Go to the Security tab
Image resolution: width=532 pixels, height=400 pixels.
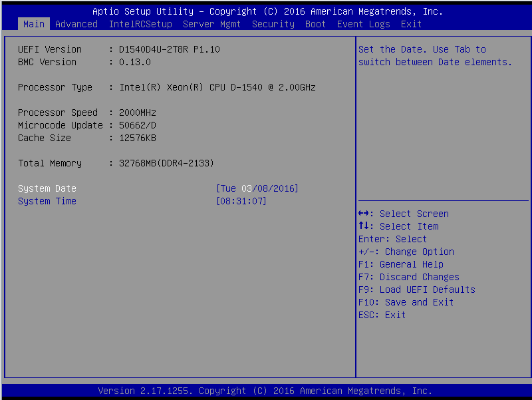273,24
